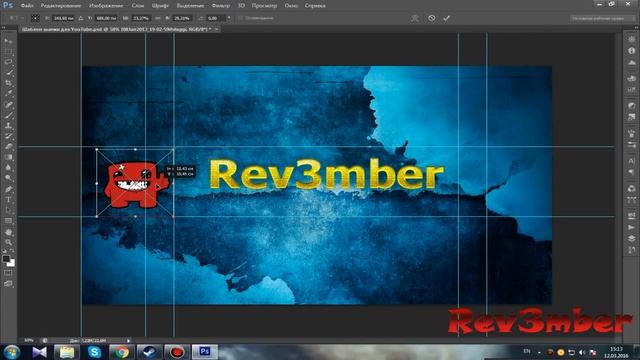Viewport: 640px width, 360px height.
Task: Select the Blur tool
Action: pos(8,168)
